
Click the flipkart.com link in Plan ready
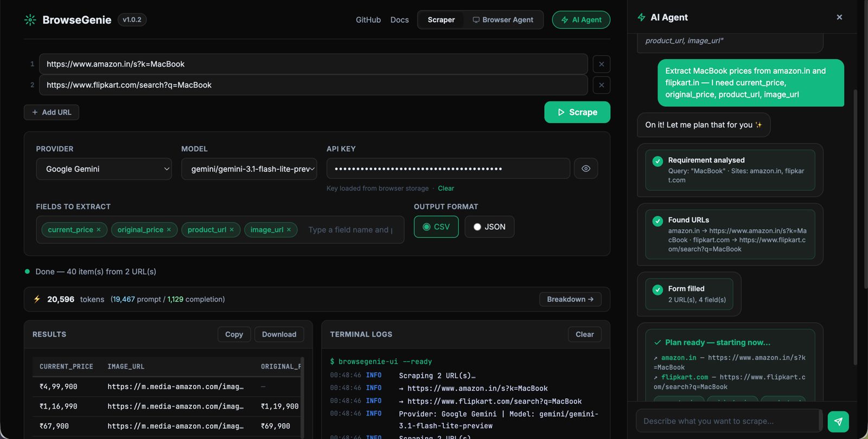pyautogui.click(x=685, y=377)
